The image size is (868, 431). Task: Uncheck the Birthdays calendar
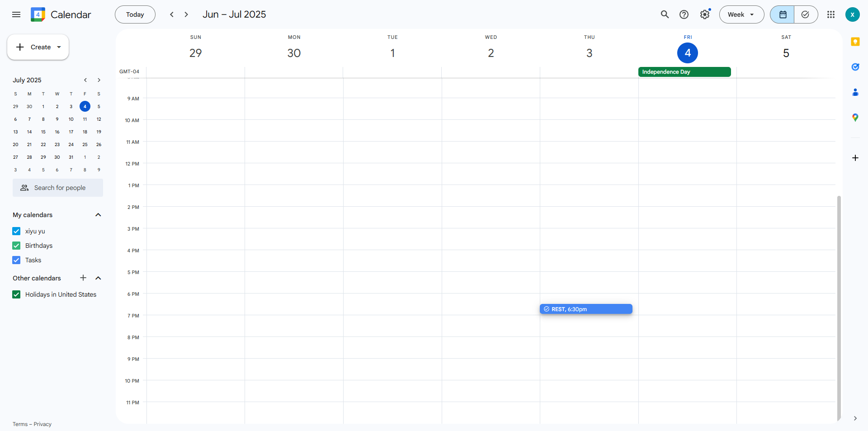click(16, 246)
